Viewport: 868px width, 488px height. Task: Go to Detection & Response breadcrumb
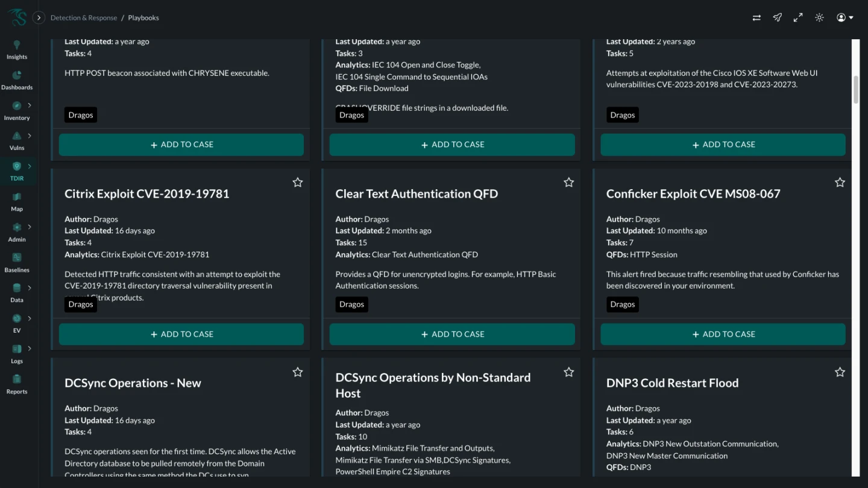point(84,18)
